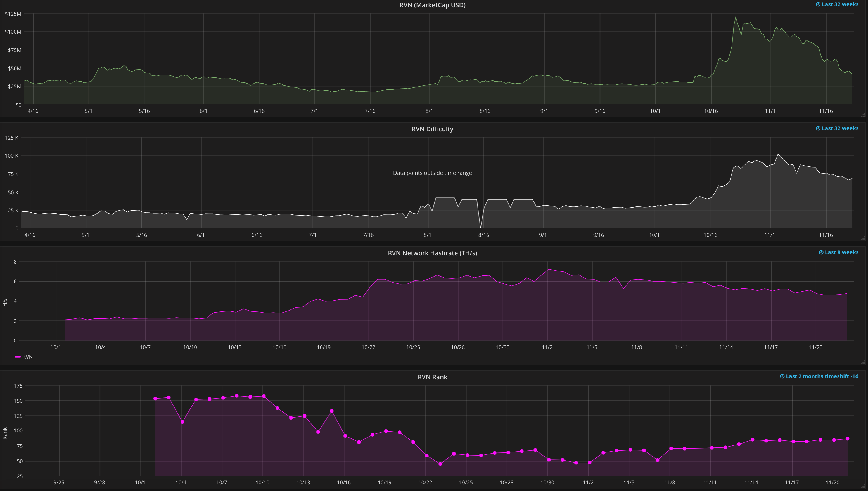
Task: Click the 7/1 date label on the MarketCap panel
Action: [314, 111]
